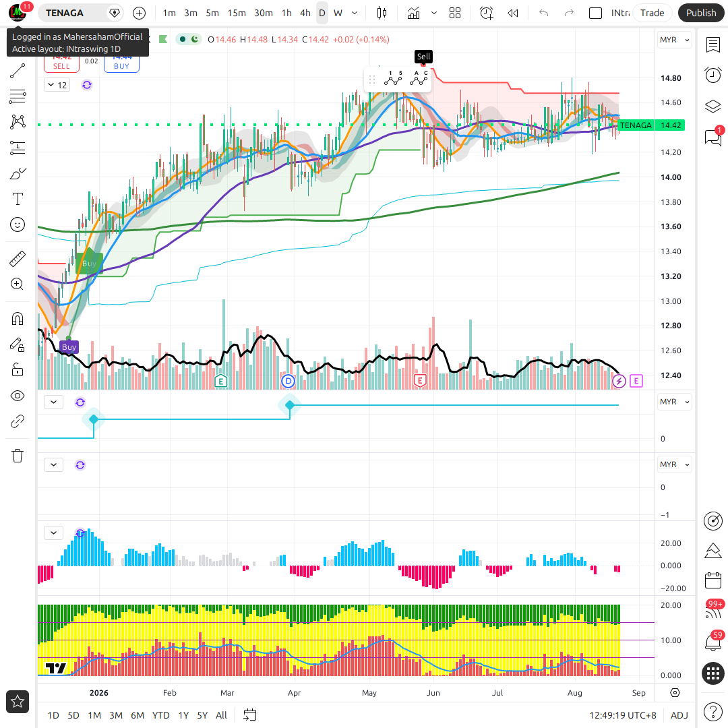Start bar replay mode
The height and width of the screenshot is (728, 728).
[x=512, y=13]
